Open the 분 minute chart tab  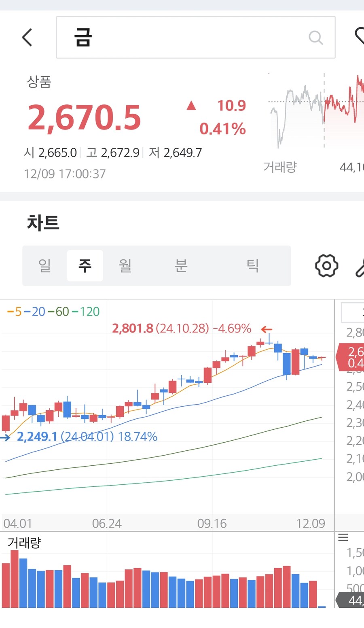click(181, 265)
